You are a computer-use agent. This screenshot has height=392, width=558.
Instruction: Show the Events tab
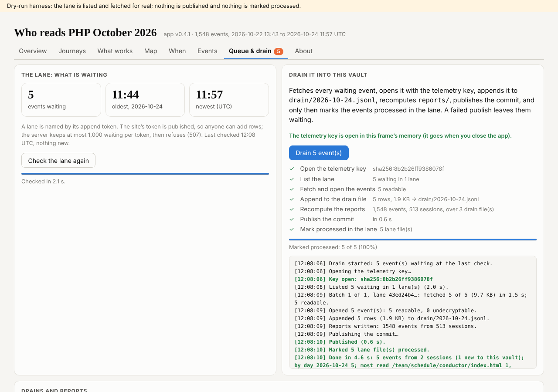coord(207,51)
